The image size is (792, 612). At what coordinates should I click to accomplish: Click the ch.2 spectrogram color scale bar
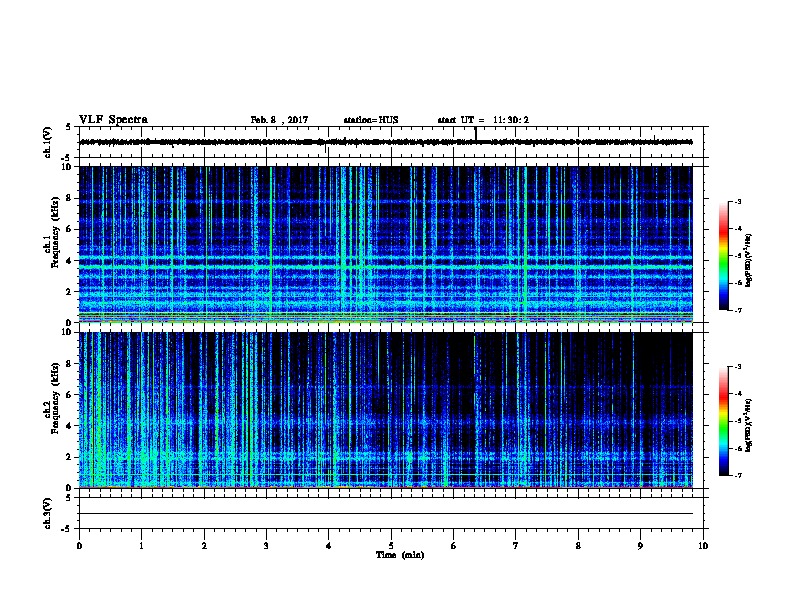[724, 421]
